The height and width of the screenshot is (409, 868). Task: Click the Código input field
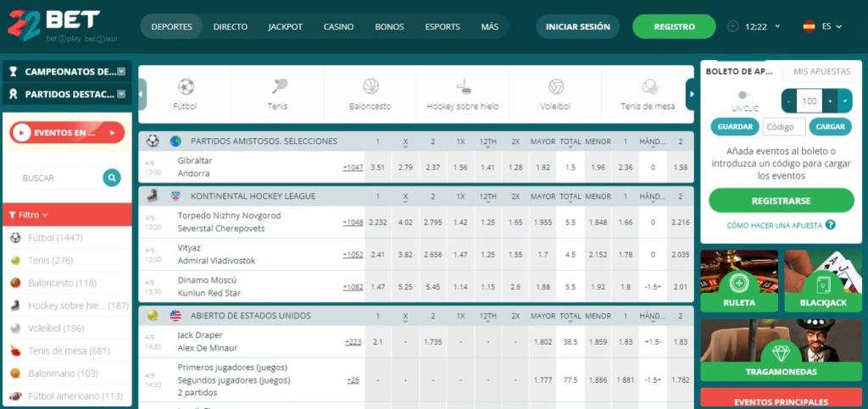[784, 127]
